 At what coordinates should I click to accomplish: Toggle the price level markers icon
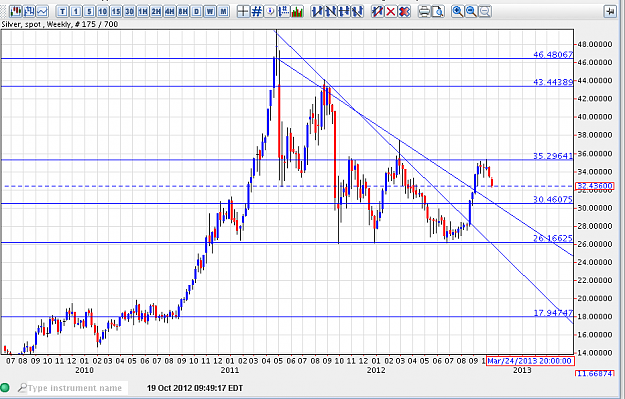click(284, 12)
